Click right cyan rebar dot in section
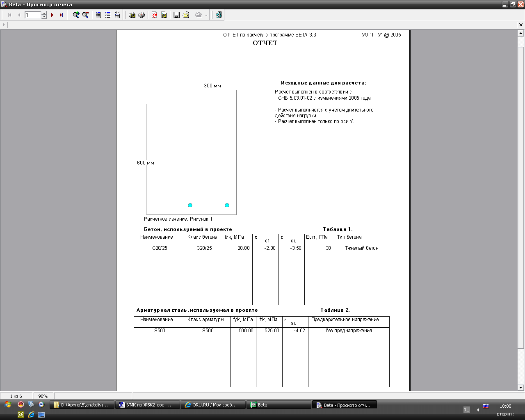Screen dimensions: 525x420 [x=227, y=205]
